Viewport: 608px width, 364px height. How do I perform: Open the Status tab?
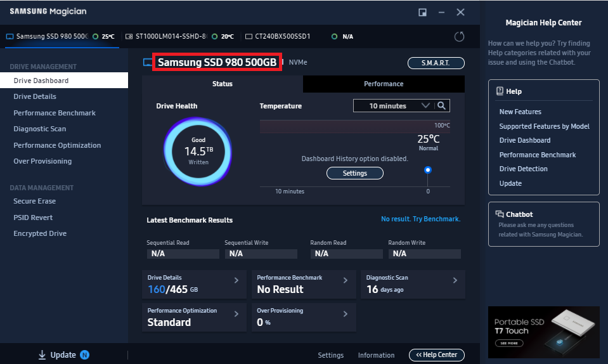coord(222,84)
